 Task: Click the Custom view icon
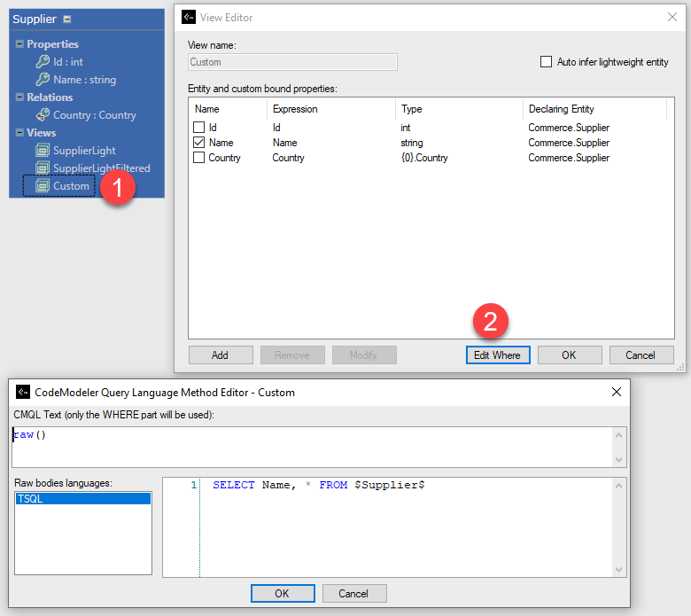tap(43, 186)
